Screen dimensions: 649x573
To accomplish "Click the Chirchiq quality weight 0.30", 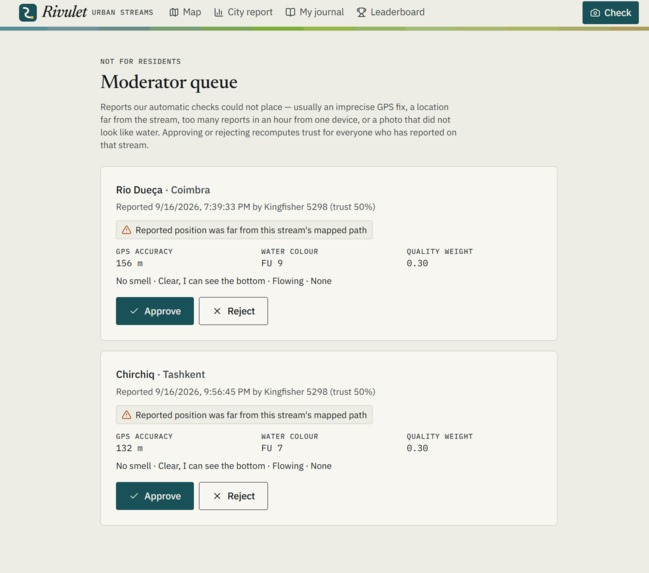I will (417, 448).
